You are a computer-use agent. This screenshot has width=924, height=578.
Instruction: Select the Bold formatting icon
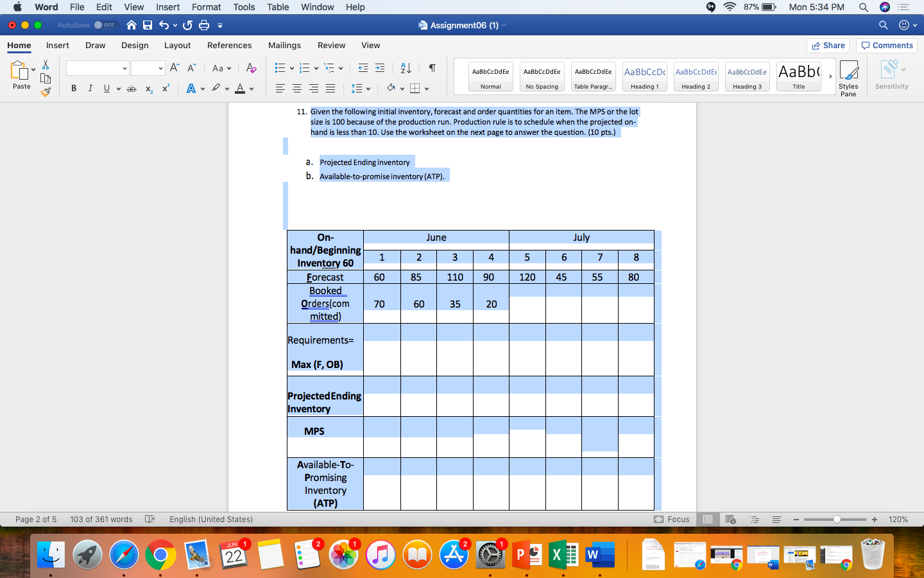74,88
